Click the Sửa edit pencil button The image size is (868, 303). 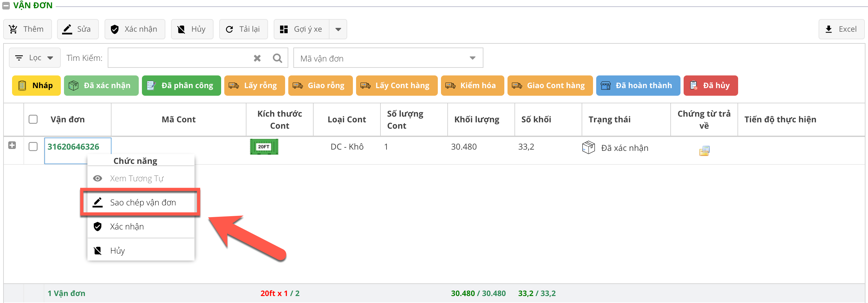[78, 29]
